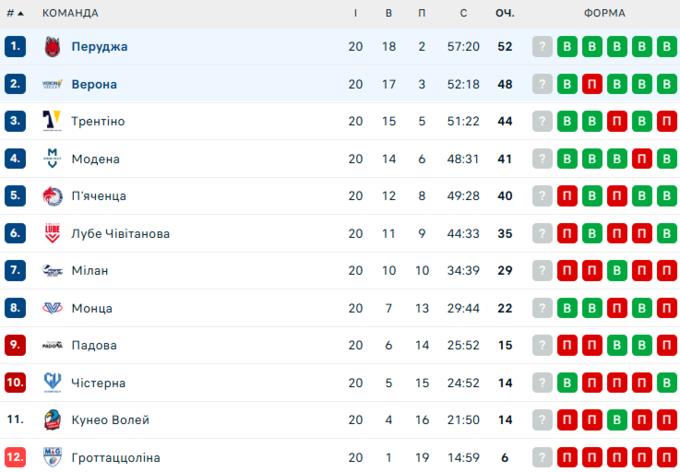Image resolution: width=680 pixels, height=472 pixels.
Task: Click Verona's red П loss badge
Action: point(592,84)
